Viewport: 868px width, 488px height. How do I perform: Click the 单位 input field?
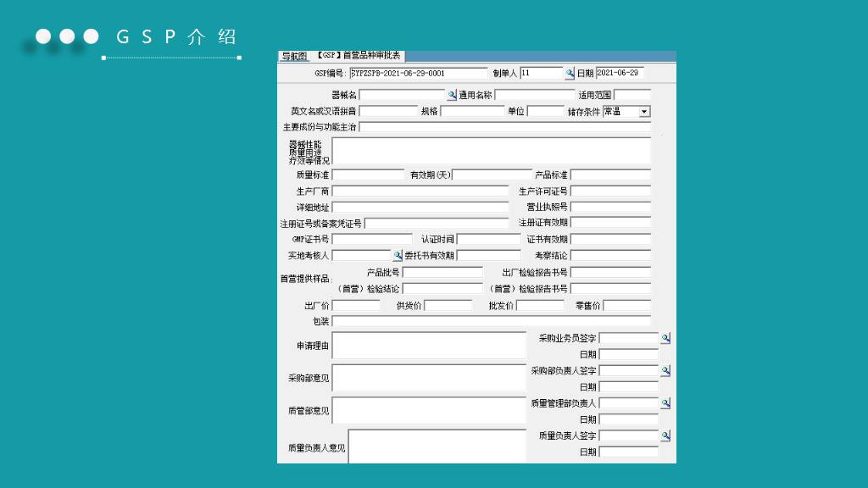pyautogui.click(x=546, y=111)
